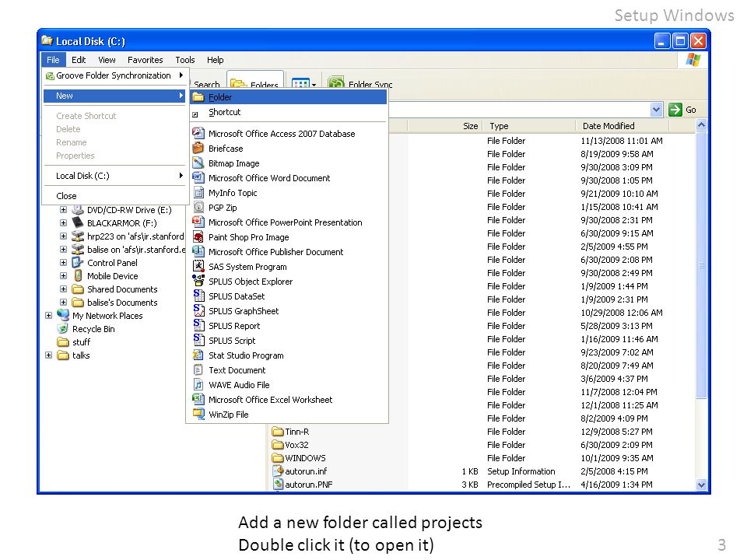Click the MyInfo Topic icon
Image resolution: width=747 pixels, height=560 pixels.
pos(198,192)
